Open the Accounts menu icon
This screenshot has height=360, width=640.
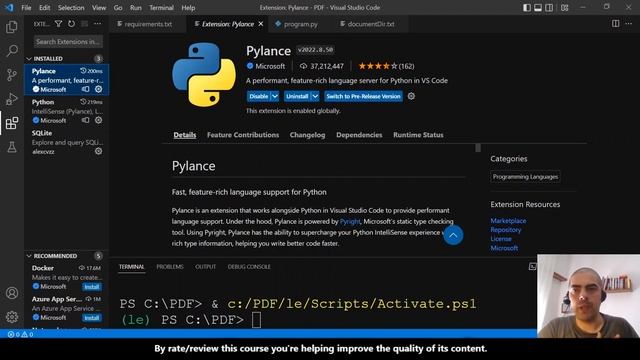pos(12,293)
